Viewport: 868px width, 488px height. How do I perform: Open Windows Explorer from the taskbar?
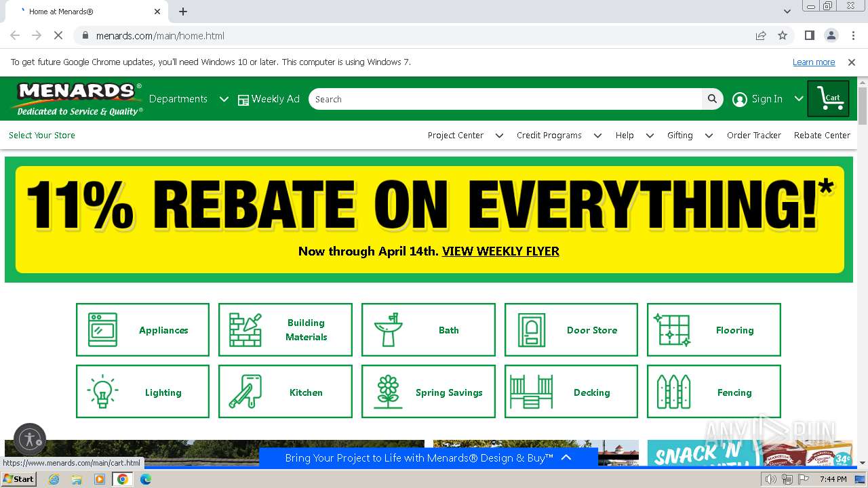point(77,479)
